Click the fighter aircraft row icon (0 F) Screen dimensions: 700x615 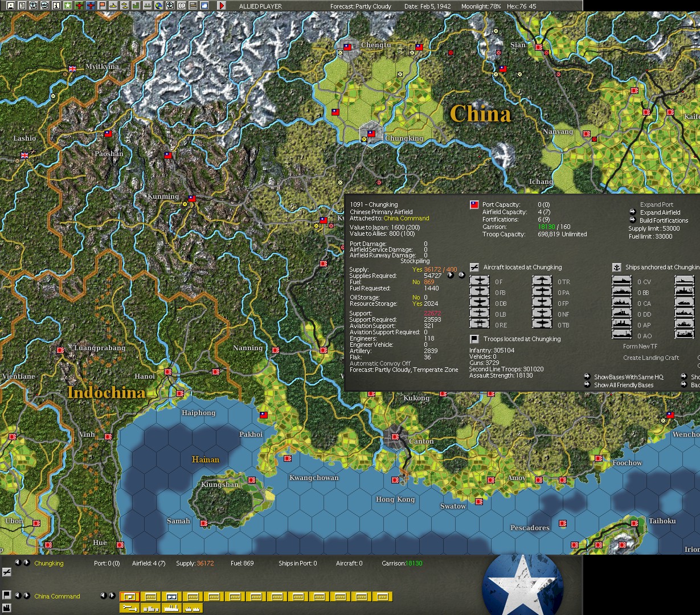click(x=480, y=281)
